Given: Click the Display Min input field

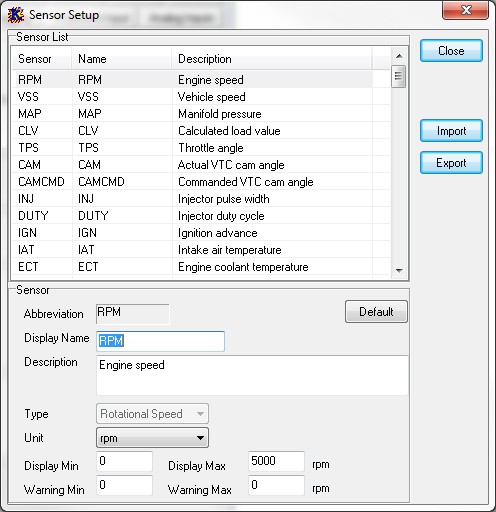Looking at the screenshot, I should 124,461.
